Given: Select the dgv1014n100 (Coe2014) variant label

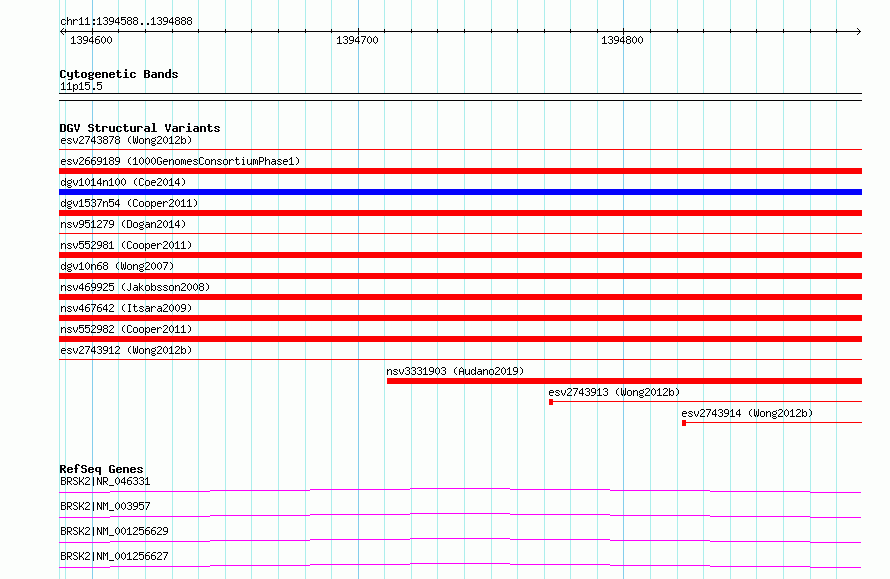Looking at the screenshot, I should click(x=123, y=182).
